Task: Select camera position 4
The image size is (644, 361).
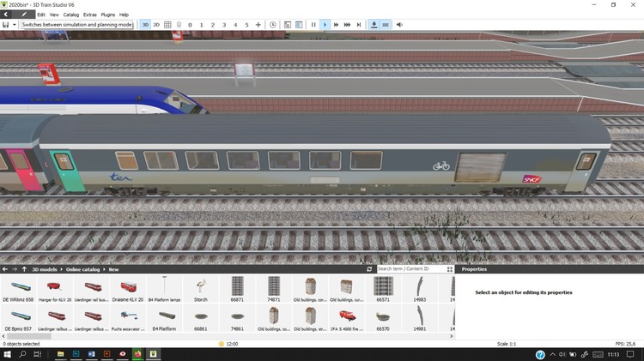Action: (x=235, y=25)
